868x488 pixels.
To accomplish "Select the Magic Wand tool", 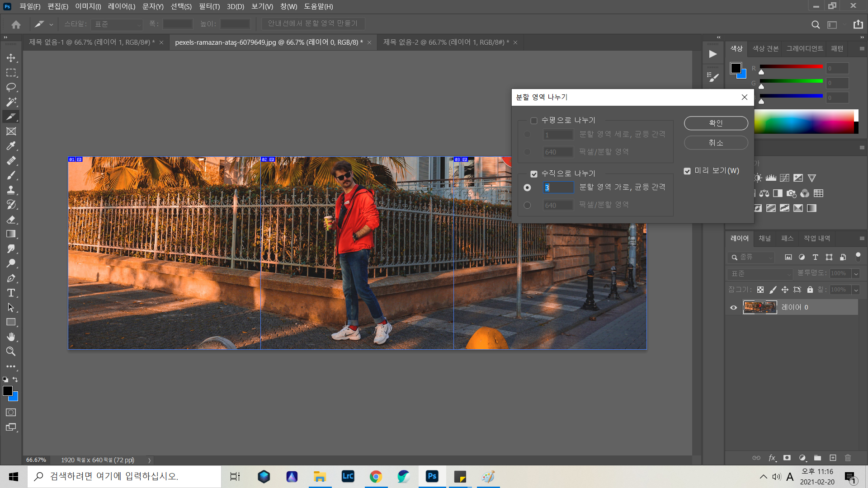I will (11, 102).
